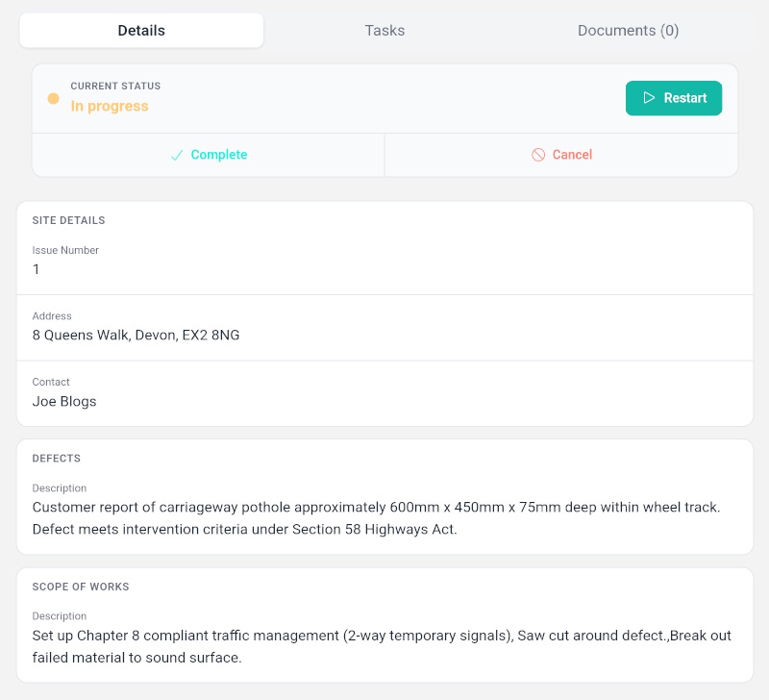
Task: Click the contact name Joe Blogs
Action: tap(64, 401)
